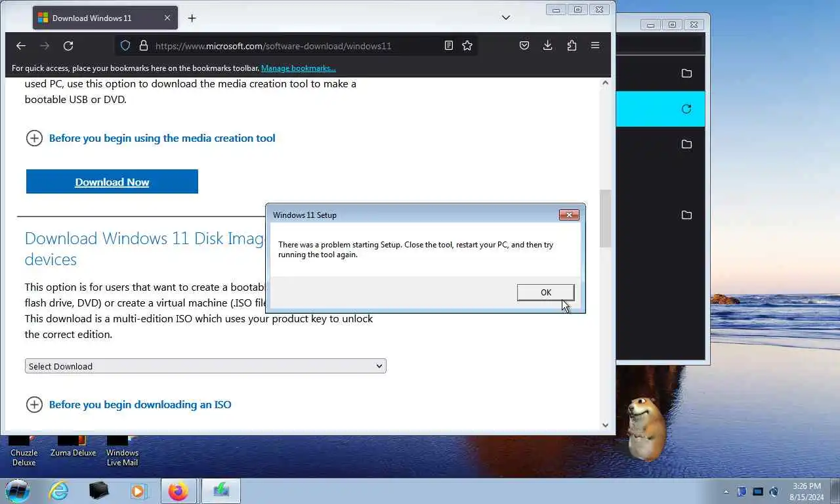Screen dimensions: 840x504
Task: Toggle the reader view icon
Action: click(x=449, y=45)
